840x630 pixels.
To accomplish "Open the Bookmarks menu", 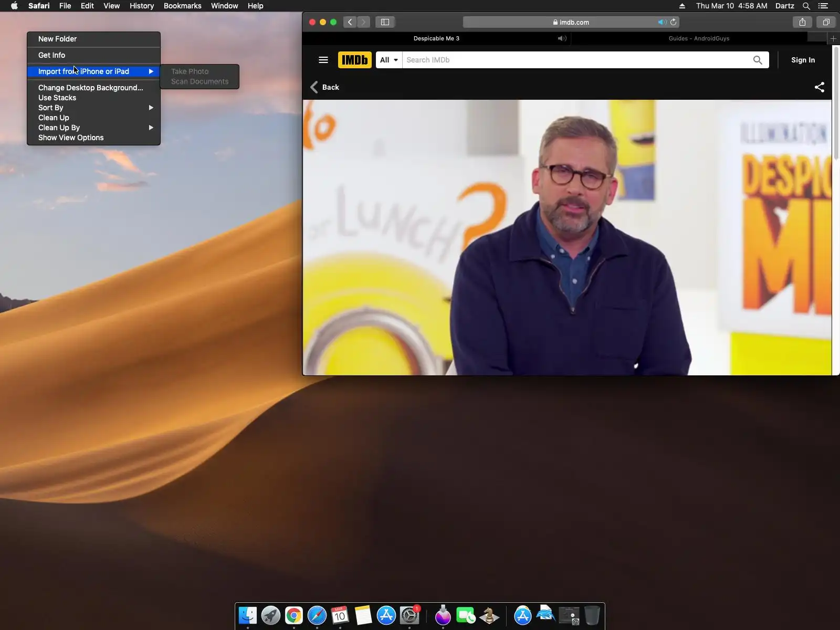I will pyautogui.click(x=182, y=6).
